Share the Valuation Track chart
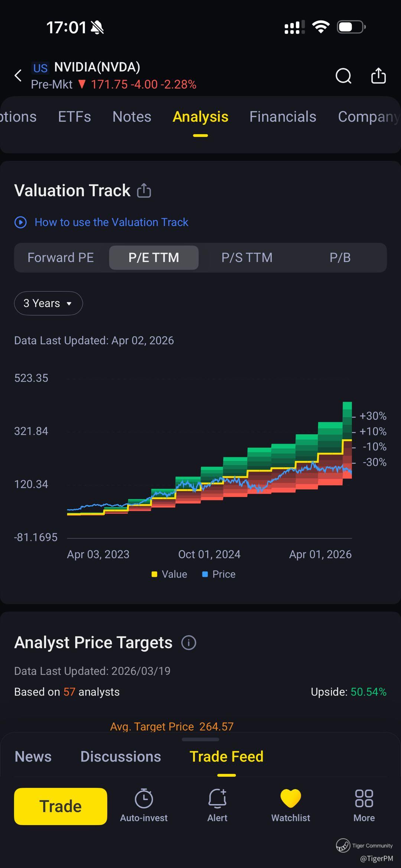The image size is (401, 868). [144, 191]
